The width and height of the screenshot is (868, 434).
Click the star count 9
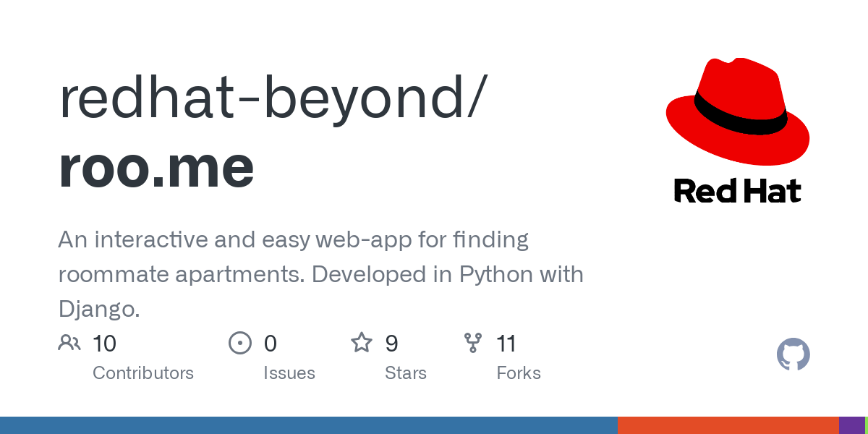pyautogui.click(x=391, y=343)
